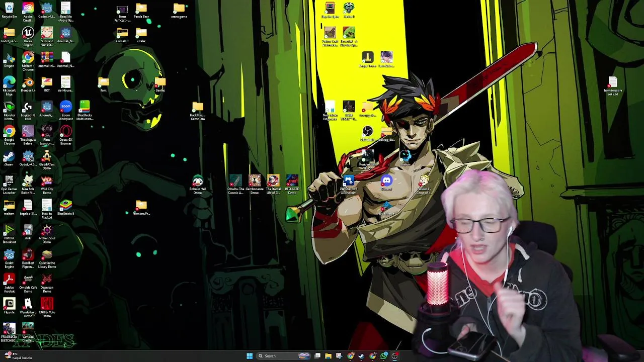This screenshot has height=362, width=644.
Task: Open DARK SOULS desktop icon
Action: (349, 111)
